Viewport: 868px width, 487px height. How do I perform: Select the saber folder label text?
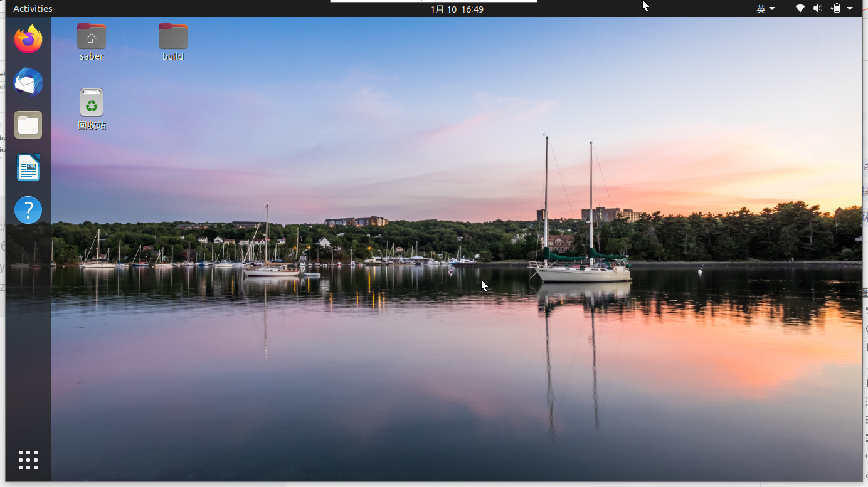(91, 56)
